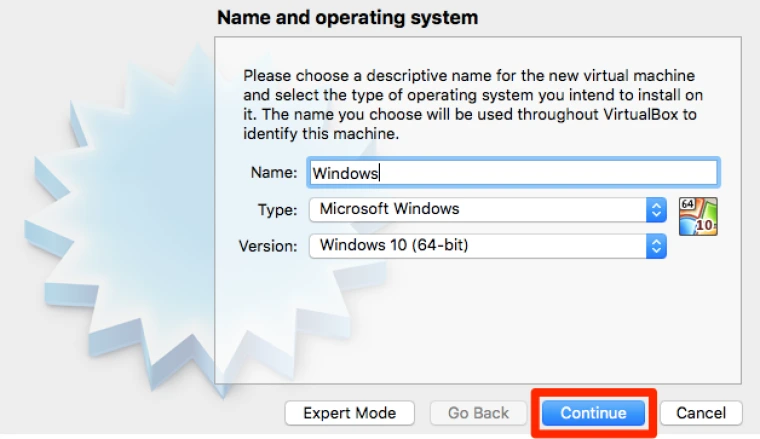The image size is (760, 439).
Task: Open the Type dropdown arrows
Action: pos(656,210)
